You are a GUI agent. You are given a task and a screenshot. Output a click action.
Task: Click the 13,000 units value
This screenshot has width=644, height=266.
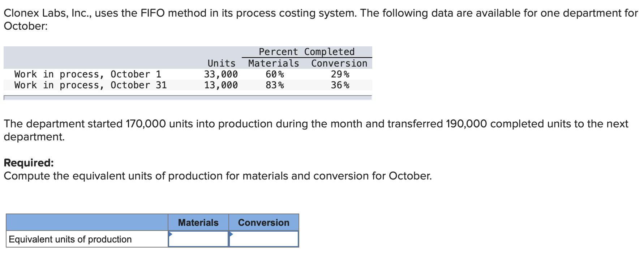(x=222, y=85)
